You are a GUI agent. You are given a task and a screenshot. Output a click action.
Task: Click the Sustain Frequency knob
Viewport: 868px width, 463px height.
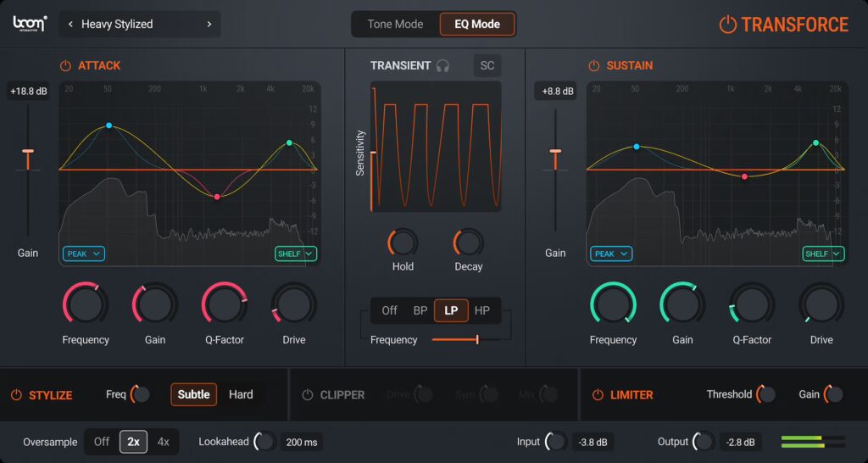pyautogui.click(x=613, y=303)
